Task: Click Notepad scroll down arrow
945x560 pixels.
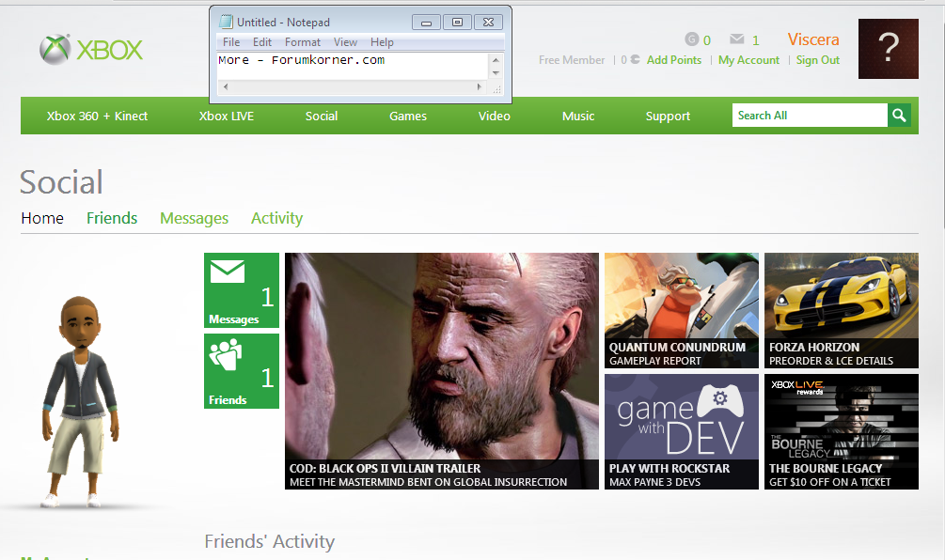Action: [x=496, y=73]
